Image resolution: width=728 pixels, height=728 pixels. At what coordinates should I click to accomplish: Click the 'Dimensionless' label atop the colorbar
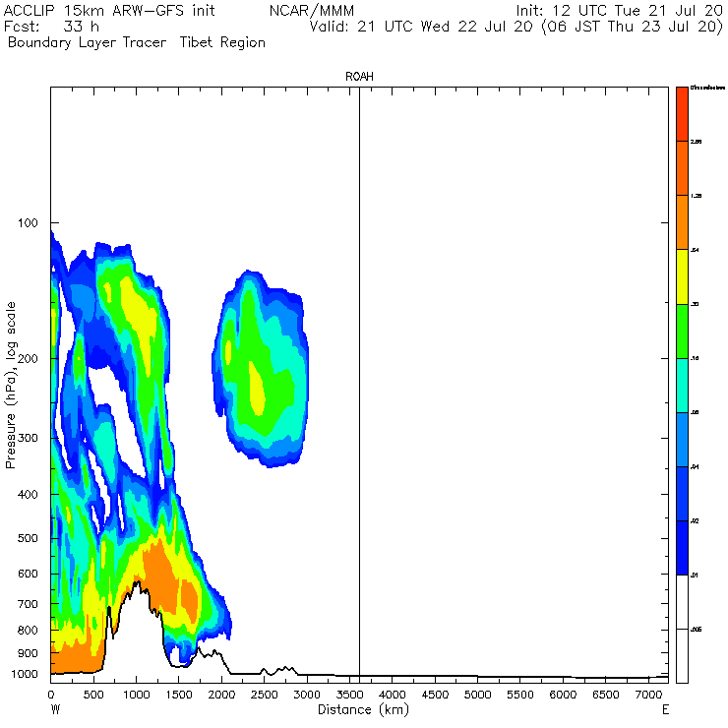[x=707, y=88]
